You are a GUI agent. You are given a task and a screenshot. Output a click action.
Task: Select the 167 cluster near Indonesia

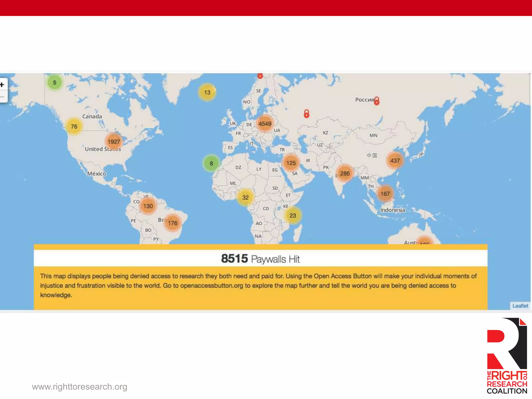tap(385, 194)
